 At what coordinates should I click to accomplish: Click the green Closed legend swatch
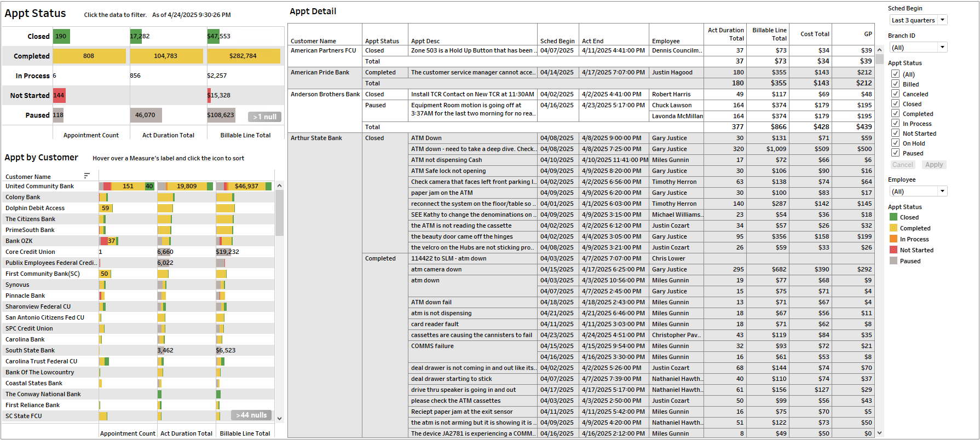[893, 217]
